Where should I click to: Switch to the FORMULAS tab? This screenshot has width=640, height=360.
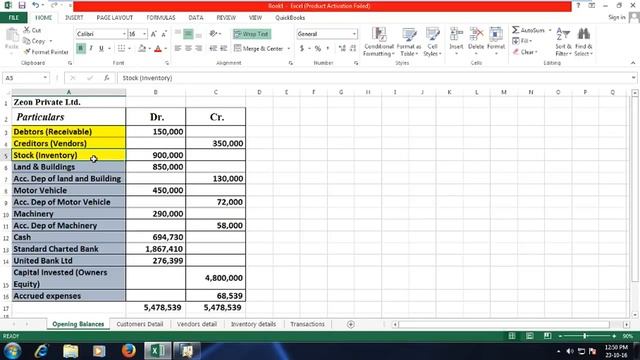161,18
